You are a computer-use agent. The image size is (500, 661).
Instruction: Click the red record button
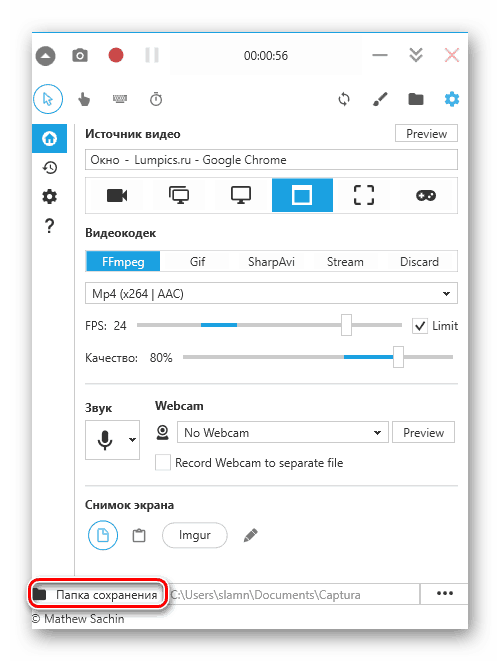116,55
